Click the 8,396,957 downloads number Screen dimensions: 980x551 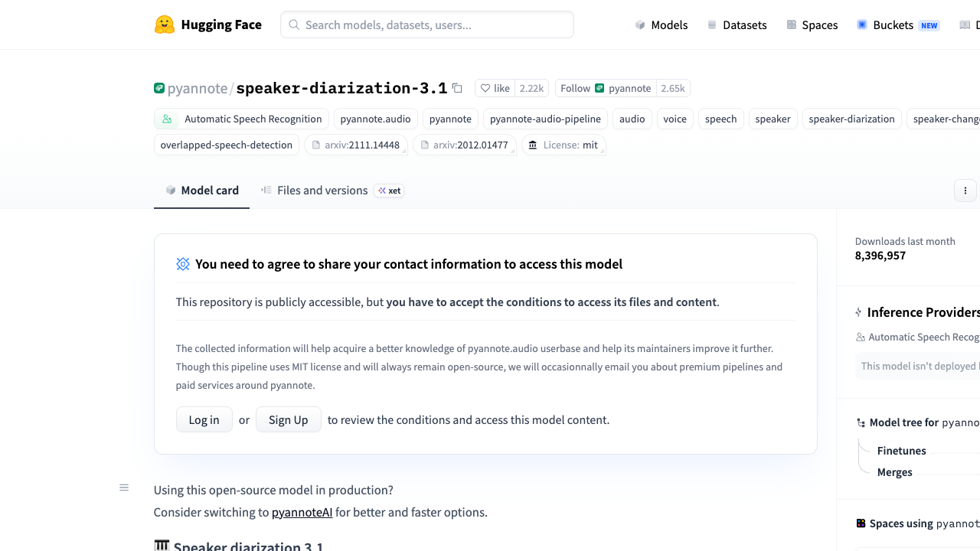(x=880, y=256)
